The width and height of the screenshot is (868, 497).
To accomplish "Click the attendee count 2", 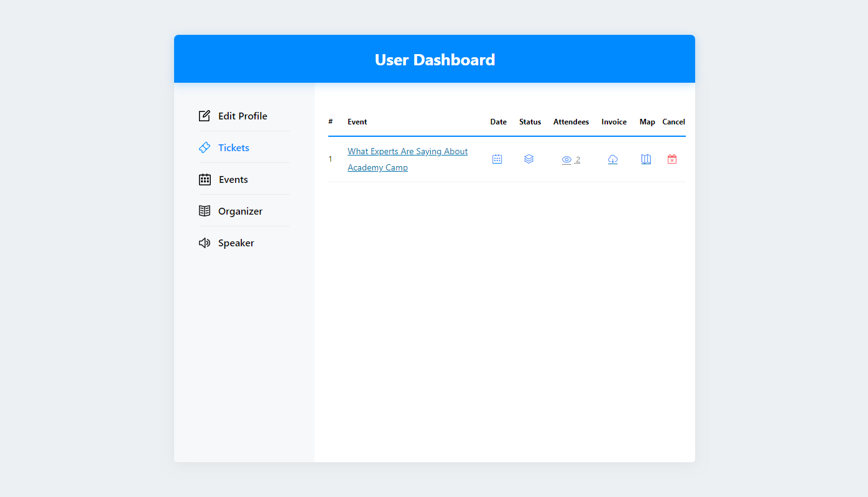I will point(578,160).
